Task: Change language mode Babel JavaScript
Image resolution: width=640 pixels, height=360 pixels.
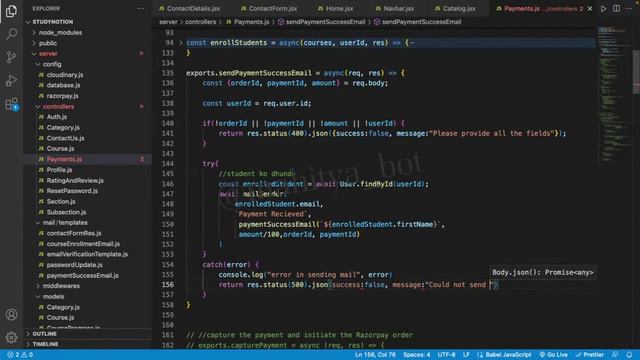Action: coord(504,355)
